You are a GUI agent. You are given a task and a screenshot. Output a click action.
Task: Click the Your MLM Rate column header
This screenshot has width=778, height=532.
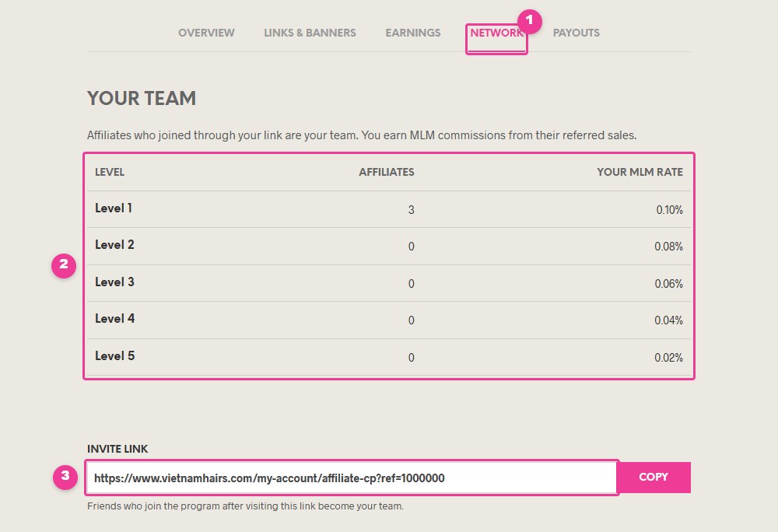(640, 172)
